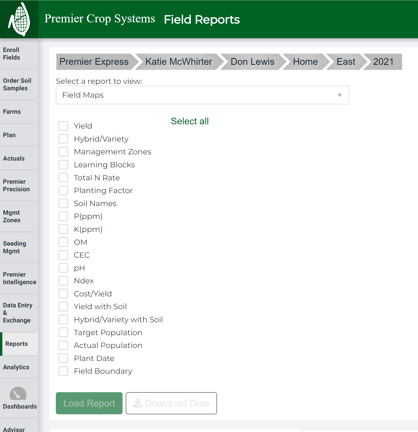Image resolution: width=418 pixels, height=432 pixels.
Task: Click the Select all link
Action: click(190, 121)
